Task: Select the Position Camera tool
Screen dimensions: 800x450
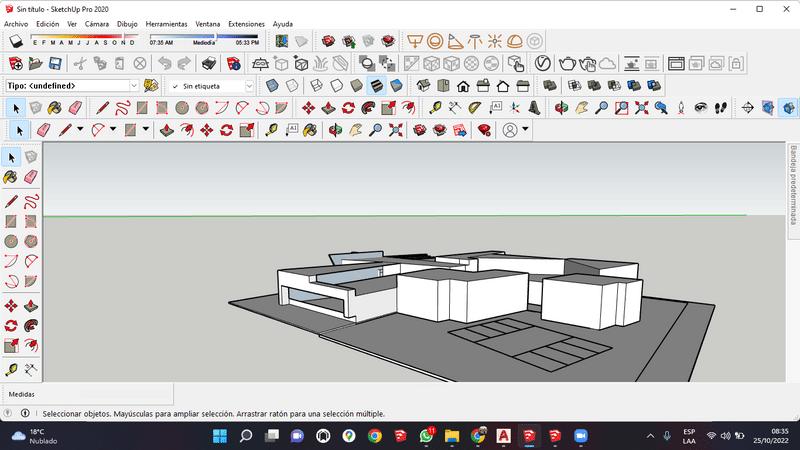Action: [681, 108]
